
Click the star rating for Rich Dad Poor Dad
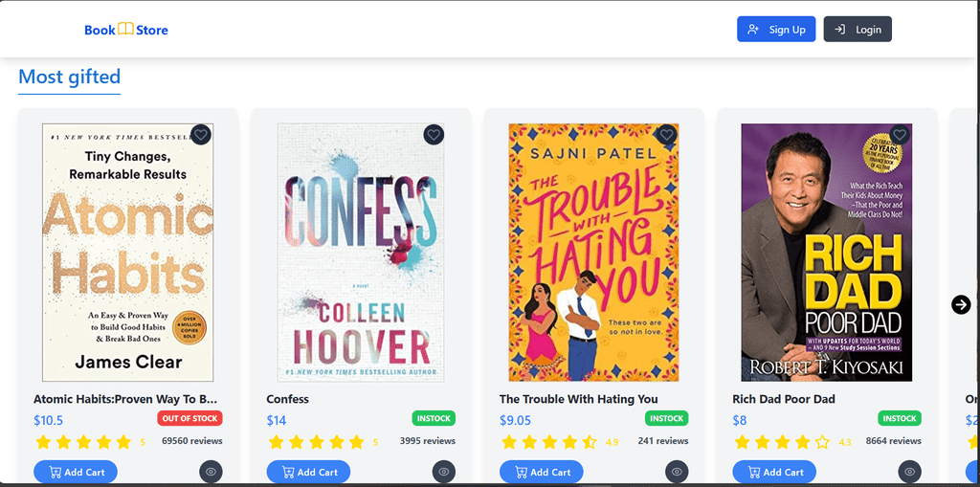pyautogui.click(x=782, y=442)
